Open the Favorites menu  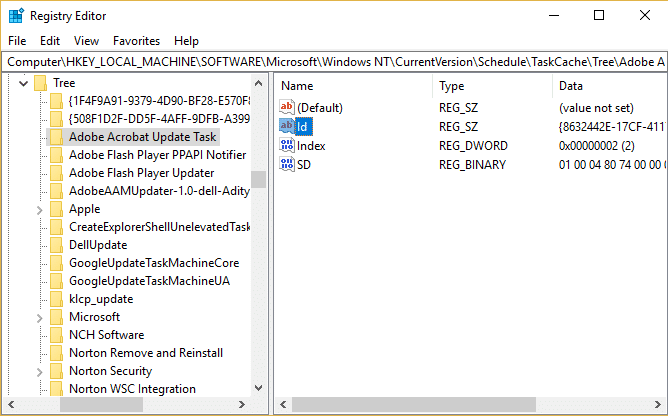136,41
